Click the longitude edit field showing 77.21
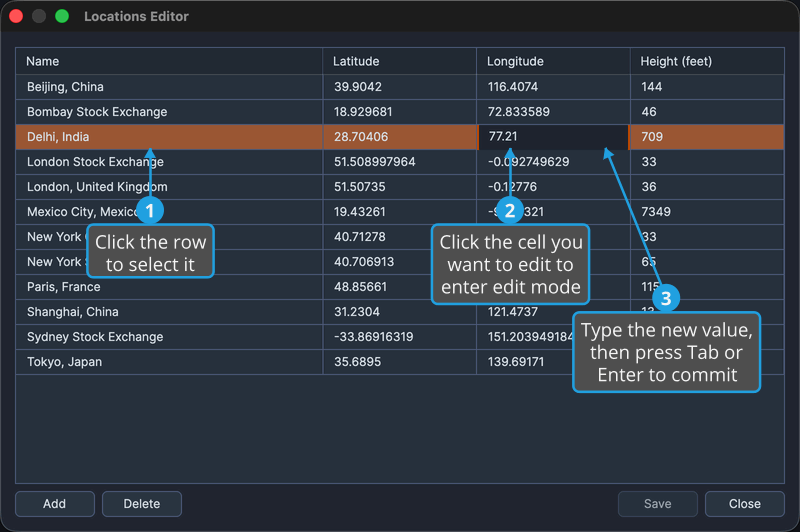 click(x=554, y=137)
